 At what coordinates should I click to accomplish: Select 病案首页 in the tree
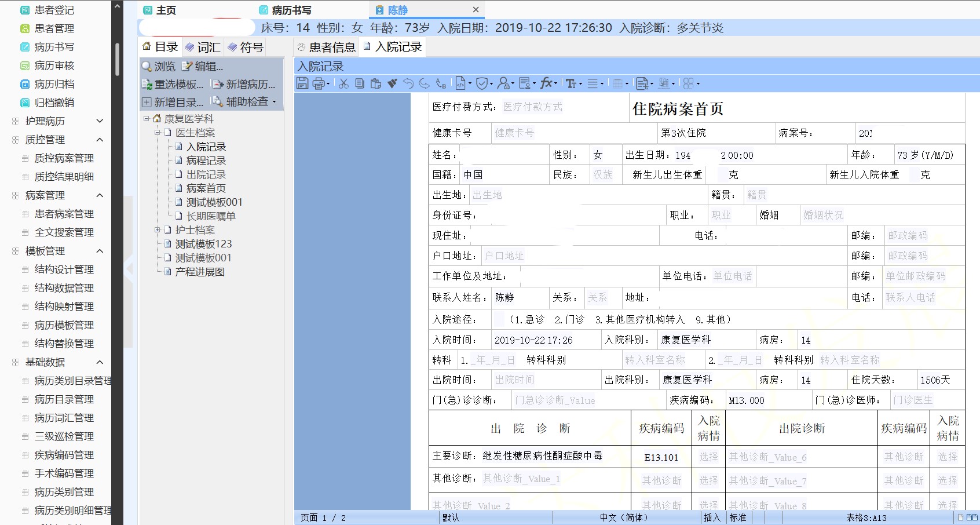click(x=206, y=188)
